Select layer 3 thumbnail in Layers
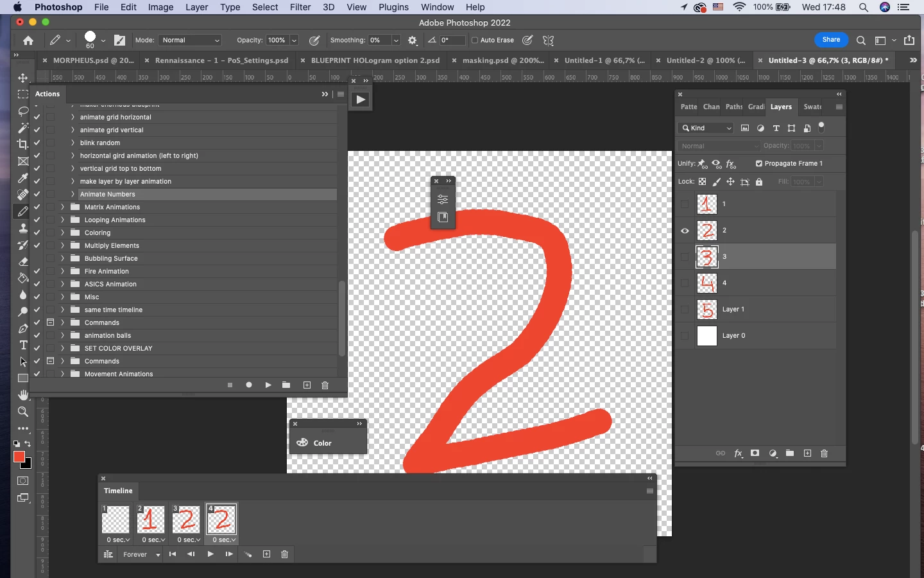 click(x=707, y=257)
